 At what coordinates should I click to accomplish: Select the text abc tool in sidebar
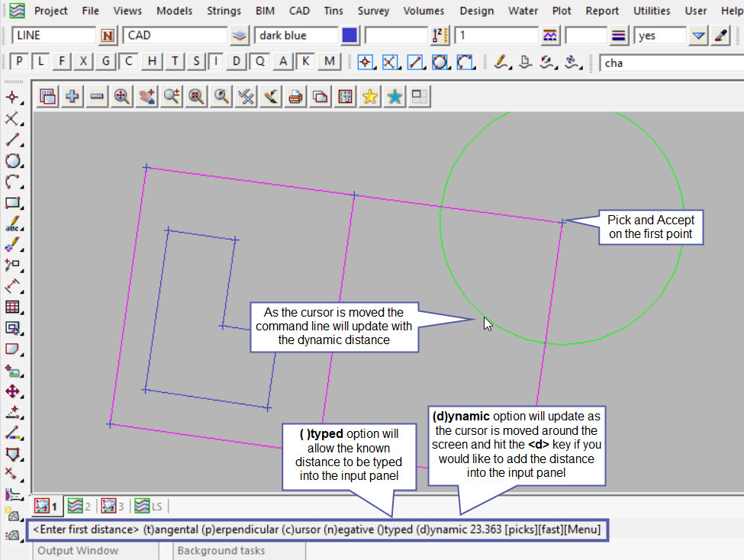[x=12, y=224]
